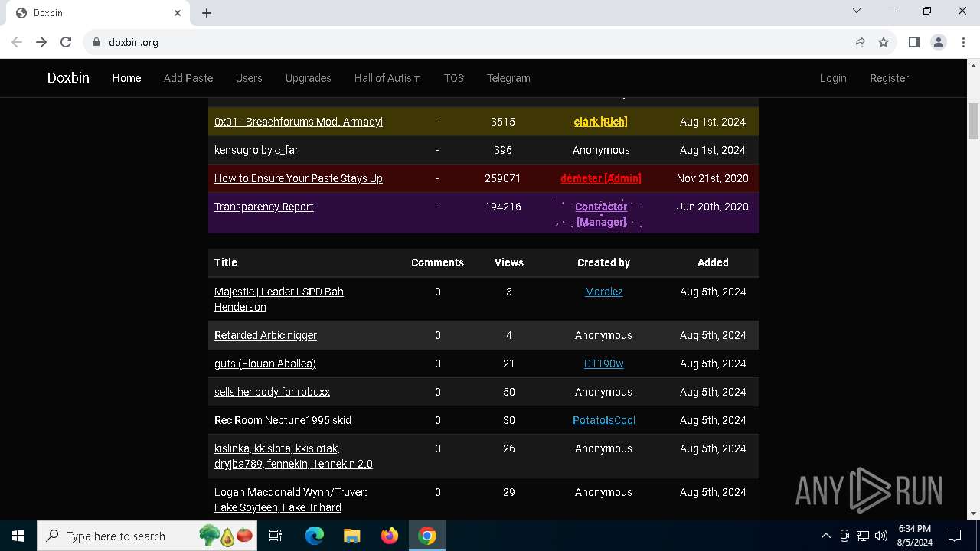Open the Add Paste navigation item
This screenshot has height=551, width=980.
[x=188, y=78]
